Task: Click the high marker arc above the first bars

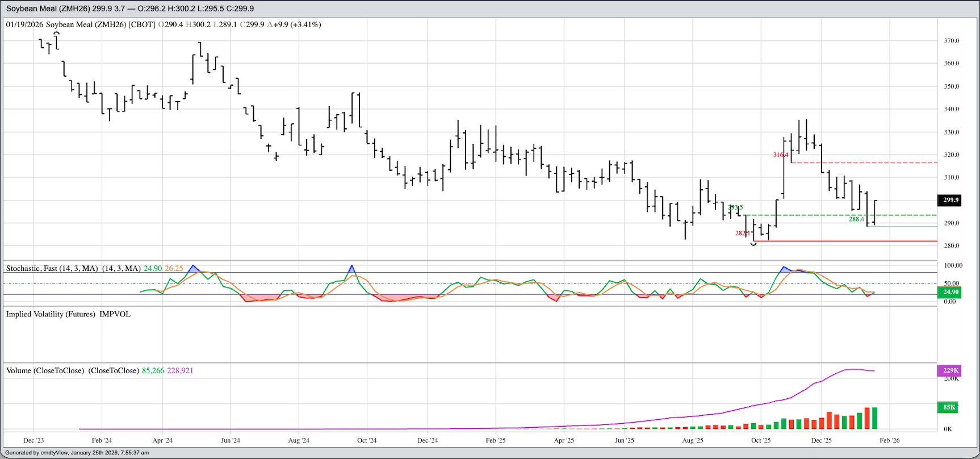Action: pos(56,34)
